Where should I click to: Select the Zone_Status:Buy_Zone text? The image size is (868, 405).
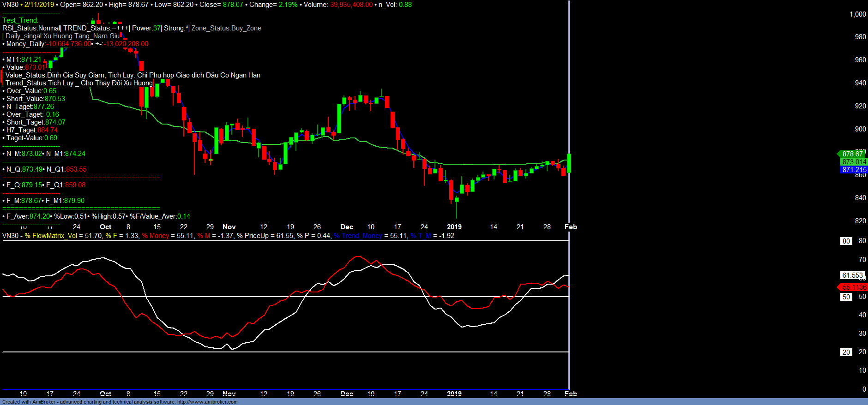tap(226, 28)
